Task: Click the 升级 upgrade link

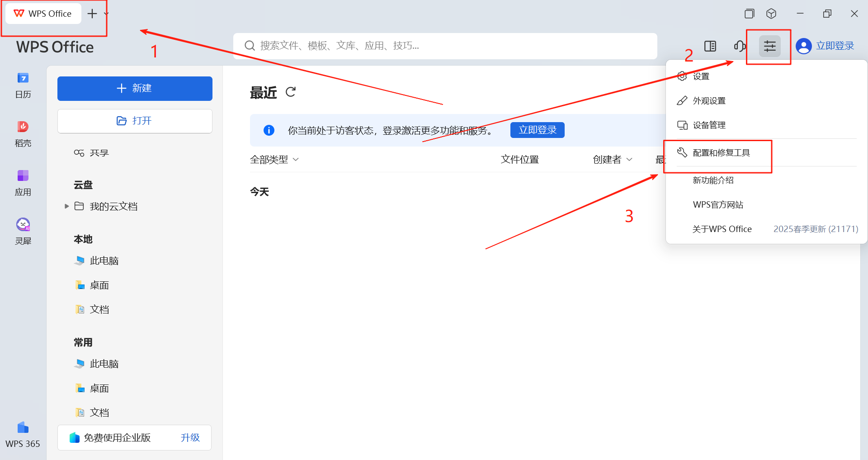Action: tap(190, 437)
